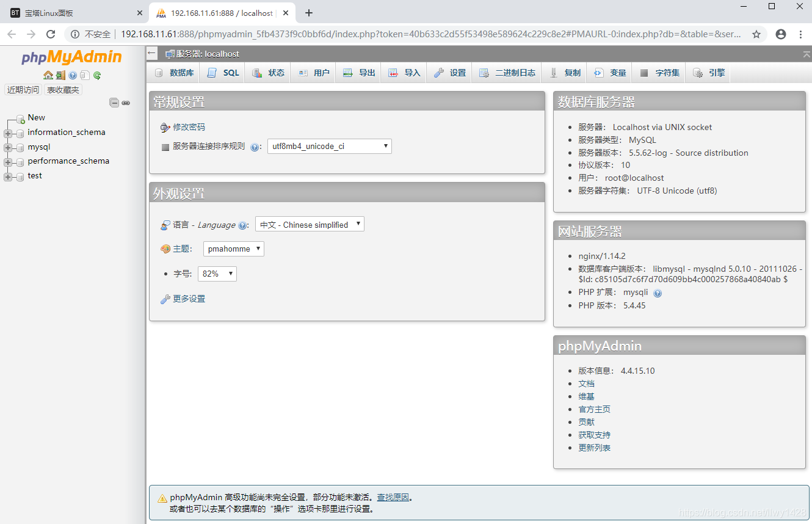Click the language icon beside 语言
Viewport: 812px width, 524px height.
click(165, 225)
